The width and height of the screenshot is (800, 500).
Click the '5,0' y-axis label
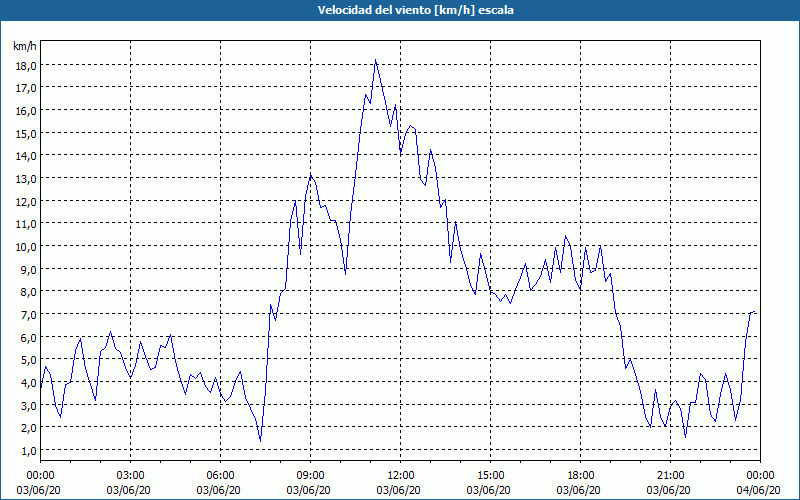tap(29, 360)
